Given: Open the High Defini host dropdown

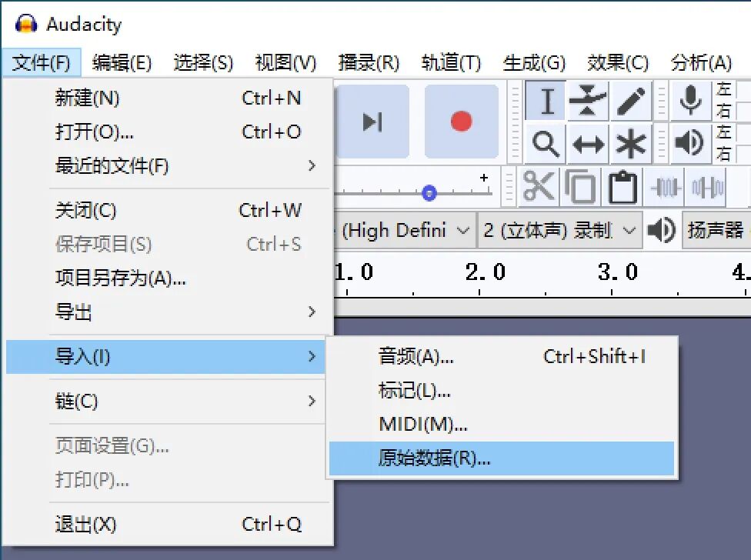Looking at the screenshot, I should (x=404, y=231).
